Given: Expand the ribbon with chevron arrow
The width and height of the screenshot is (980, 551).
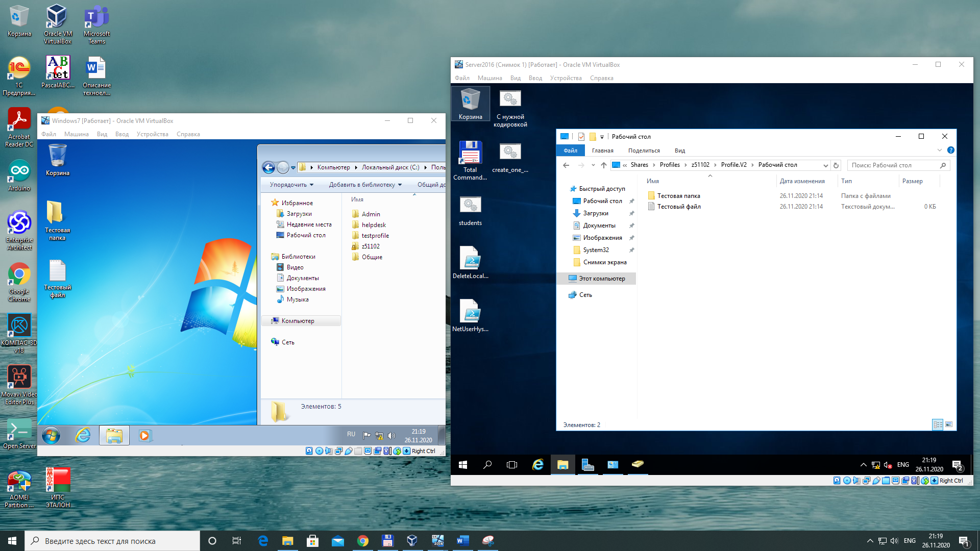Looking at the screenshot, I should 940,150.
